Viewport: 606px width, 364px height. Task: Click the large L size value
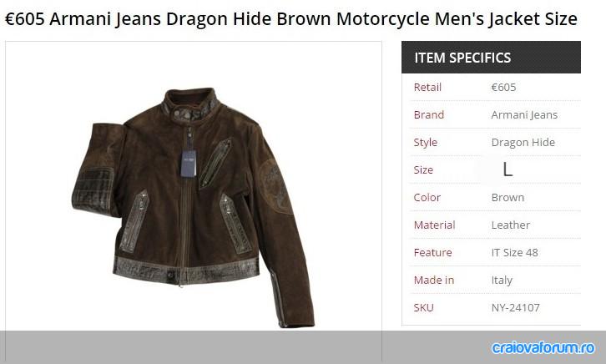[508, 169]
